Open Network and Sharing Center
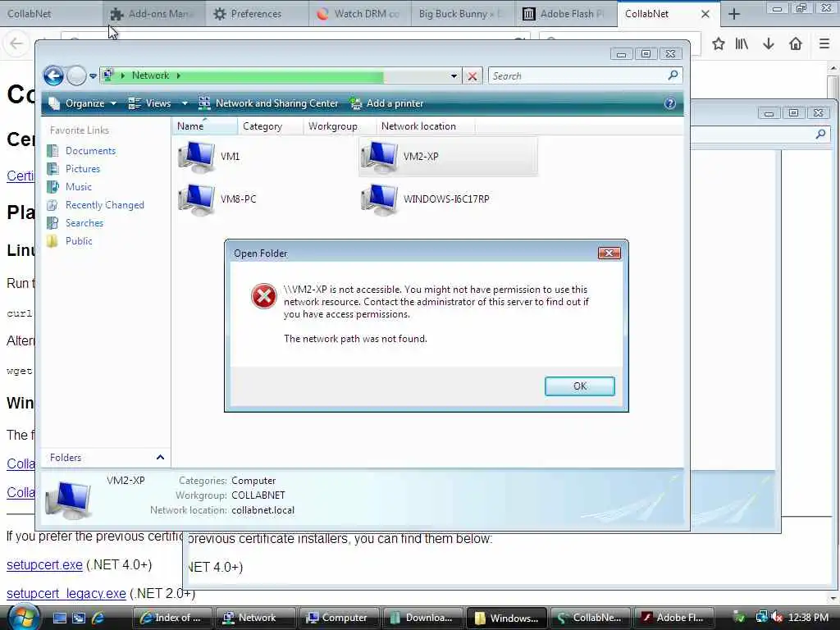 tap(268, 103)
